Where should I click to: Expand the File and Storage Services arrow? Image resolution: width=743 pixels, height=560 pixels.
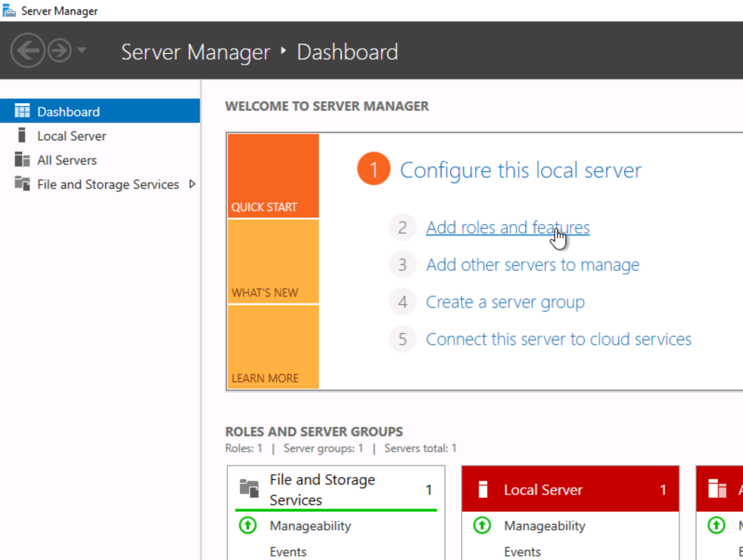pyautogui.click(x=192, y=184)
